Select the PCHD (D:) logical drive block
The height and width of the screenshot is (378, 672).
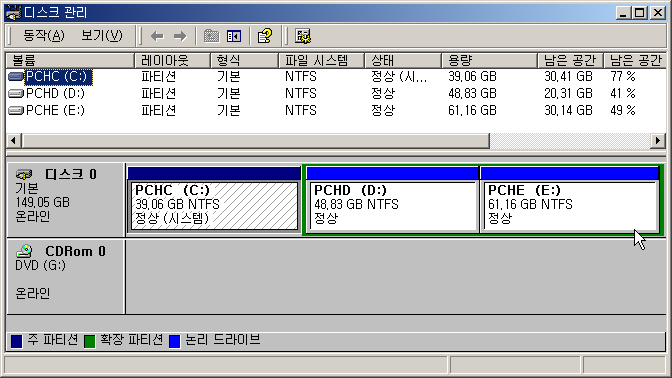coord(392,201)
